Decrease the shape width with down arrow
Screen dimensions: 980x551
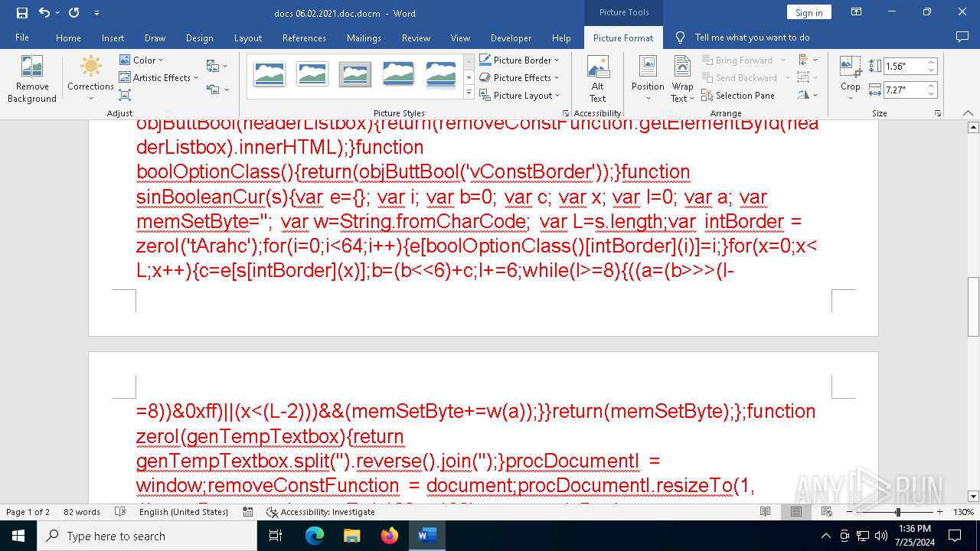[931, 94]
